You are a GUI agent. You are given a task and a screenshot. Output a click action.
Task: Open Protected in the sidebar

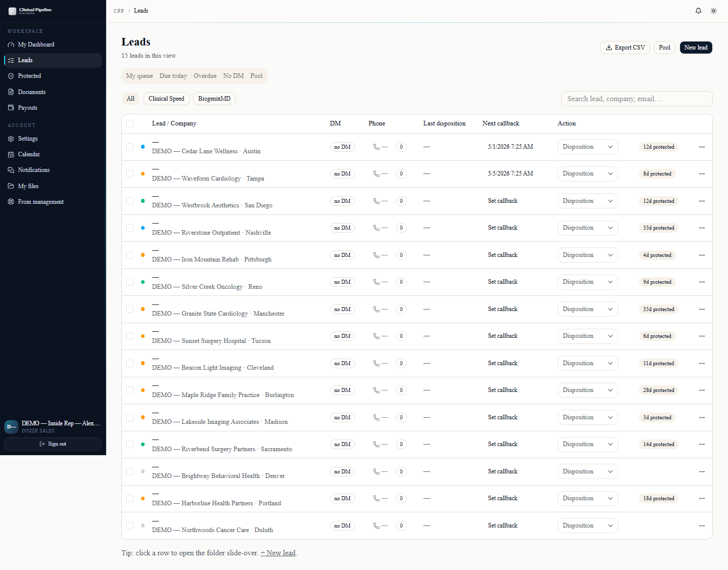coord(53,76)
